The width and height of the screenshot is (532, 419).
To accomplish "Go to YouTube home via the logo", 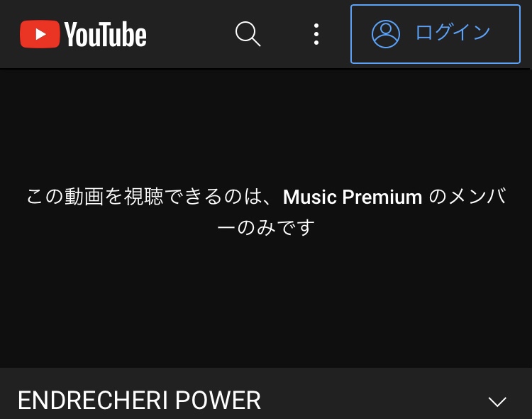I will click(83, 34).
